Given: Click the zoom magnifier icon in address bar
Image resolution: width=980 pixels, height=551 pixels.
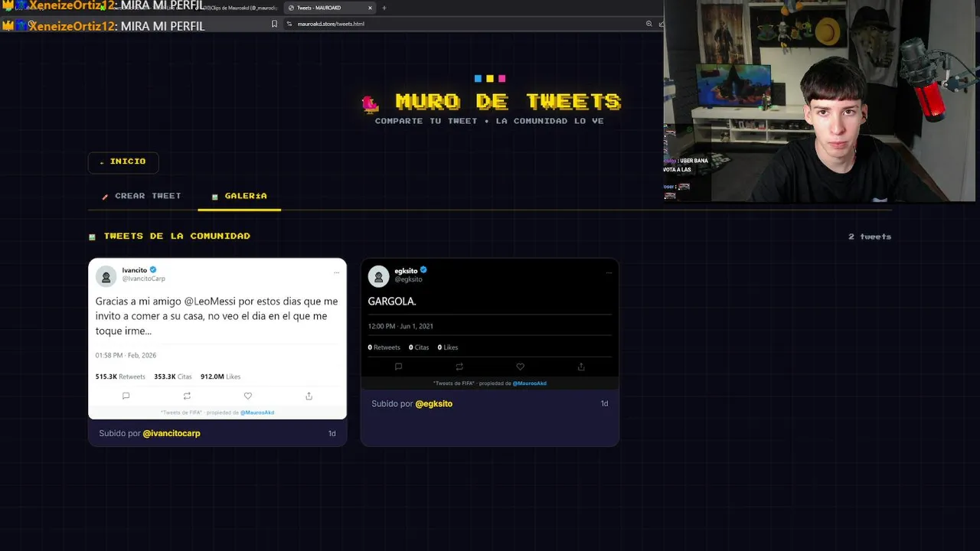Looking at the screenshot, I should coord(649,24).
